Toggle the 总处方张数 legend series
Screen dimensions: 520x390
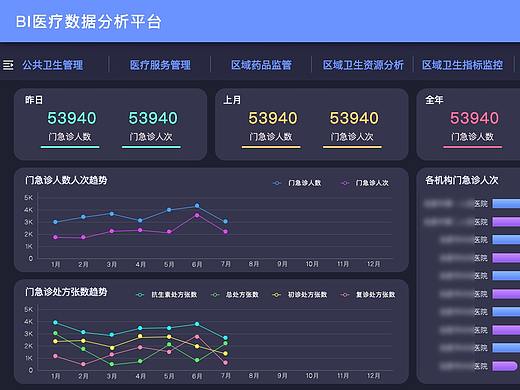coord(235,295)
